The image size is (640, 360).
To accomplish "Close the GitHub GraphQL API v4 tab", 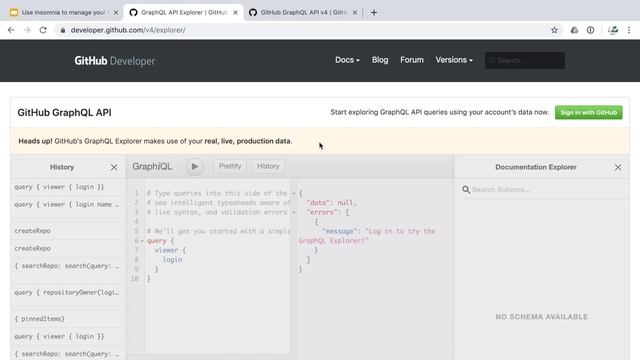I will pos(355,13).
